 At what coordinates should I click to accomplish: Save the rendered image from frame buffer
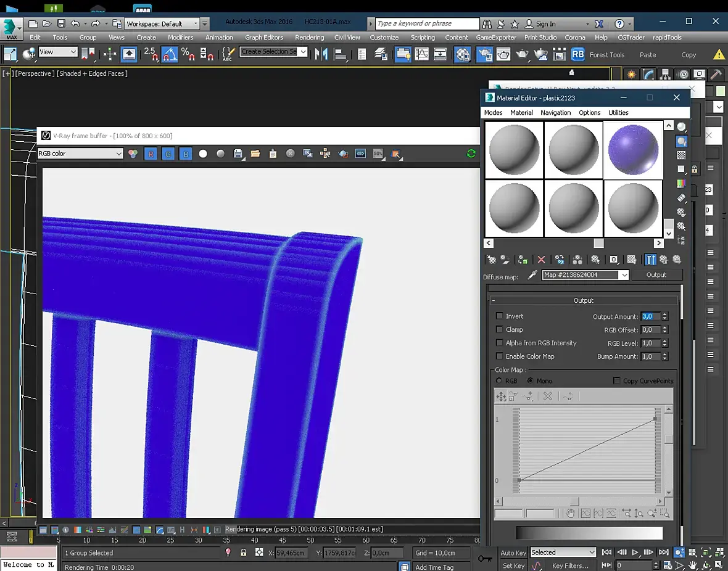[x=238, y=154]
